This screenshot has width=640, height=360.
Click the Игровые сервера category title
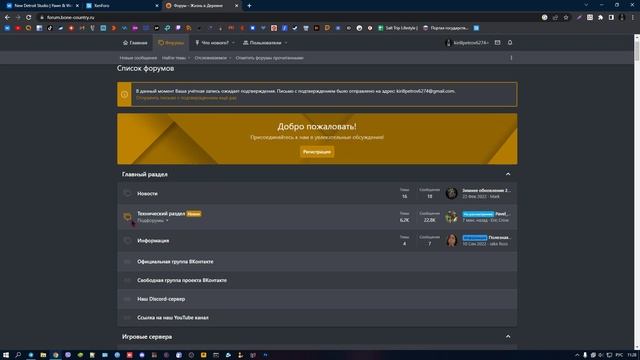tap(147, 337)
